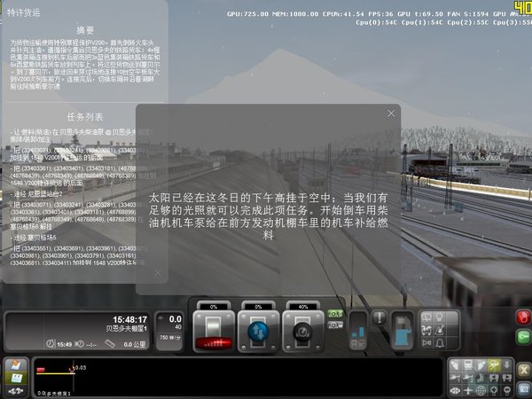Click the distance reading 0.0 公里
The width and height of the screenshot is (532, 399).
pos(135,344)
